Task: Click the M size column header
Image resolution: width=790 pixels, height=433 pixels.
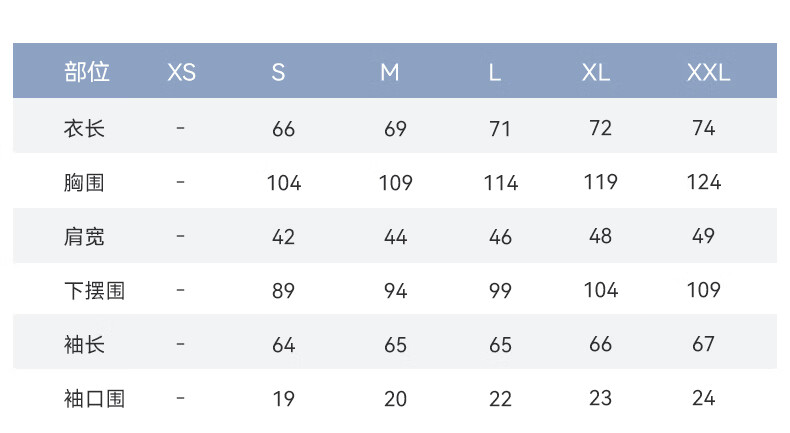Action: click(389, 73)
